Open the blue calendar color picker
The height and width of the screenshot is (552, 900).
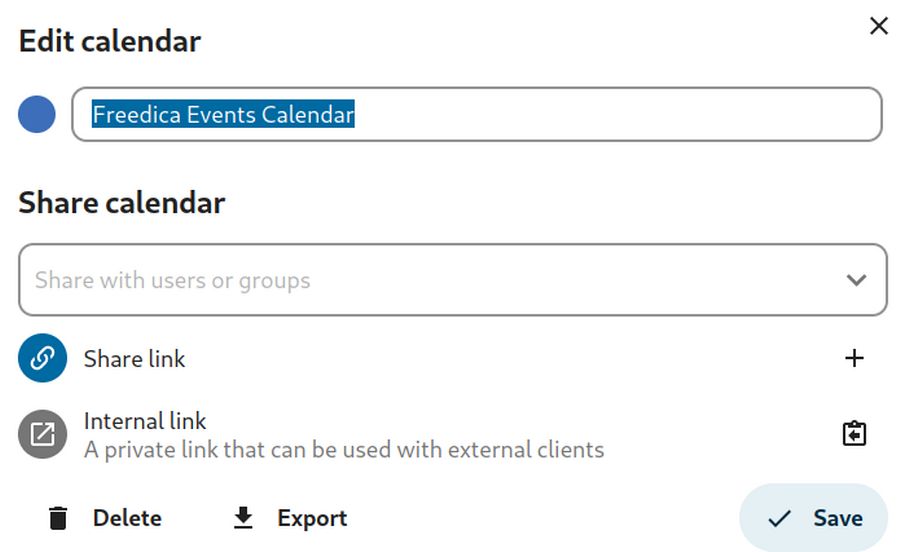click(37, 115)
